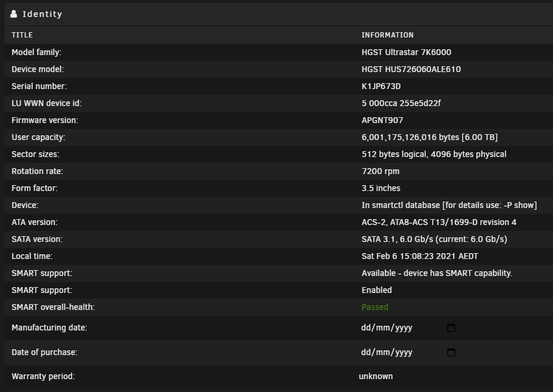Viewport: 553px width, 392px height.
Task: Click the Date of purchase dd/mm/yyyy field
Action: coord(408,353)
